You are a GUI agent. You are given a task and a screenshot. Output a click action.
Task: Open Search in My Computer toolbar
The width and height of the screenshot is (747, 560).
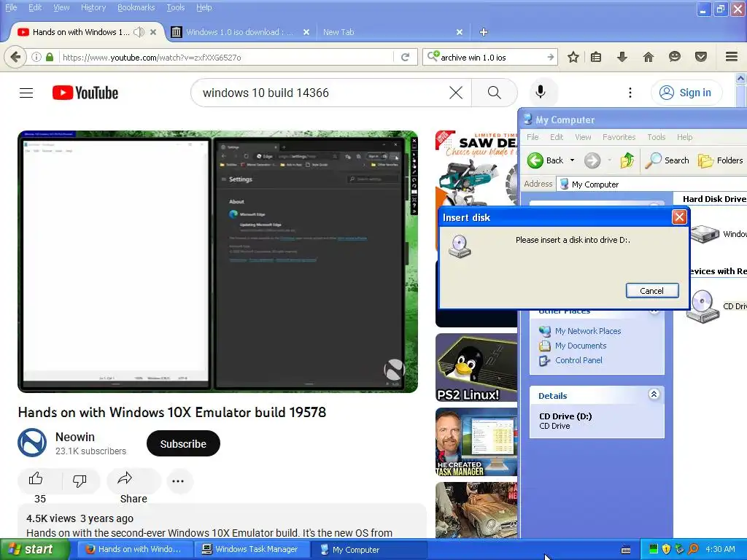pyautogui.click(x=667, y=160)
